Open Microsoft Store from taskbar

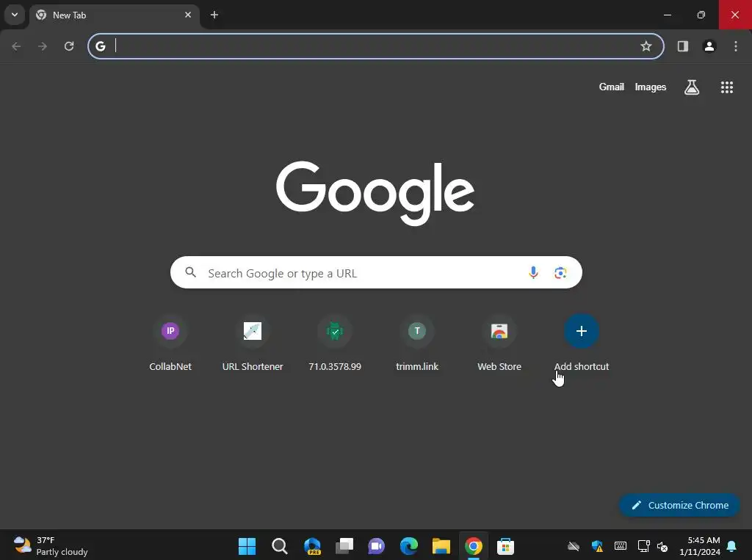click(505, 546)
